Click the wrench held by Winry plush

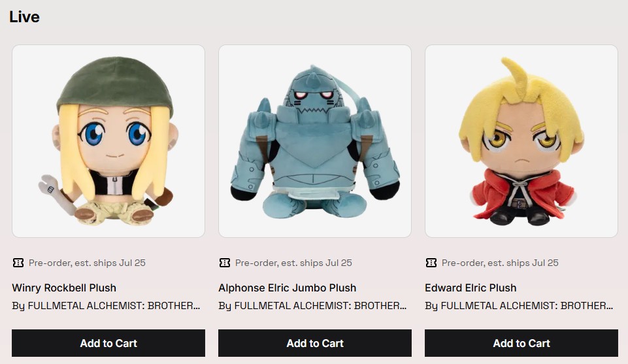pyautogui.click(x=56, y=193)
